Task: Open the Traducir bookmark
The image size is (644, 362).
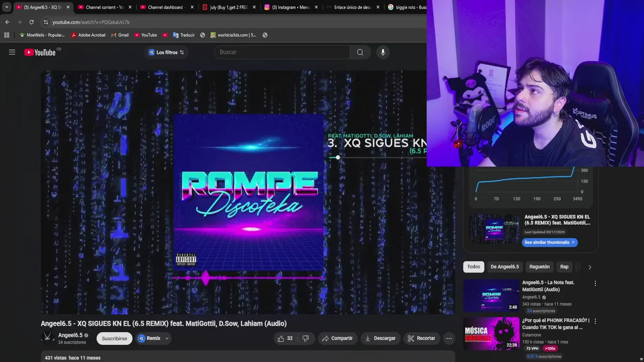Action: [x=184, y=35]
